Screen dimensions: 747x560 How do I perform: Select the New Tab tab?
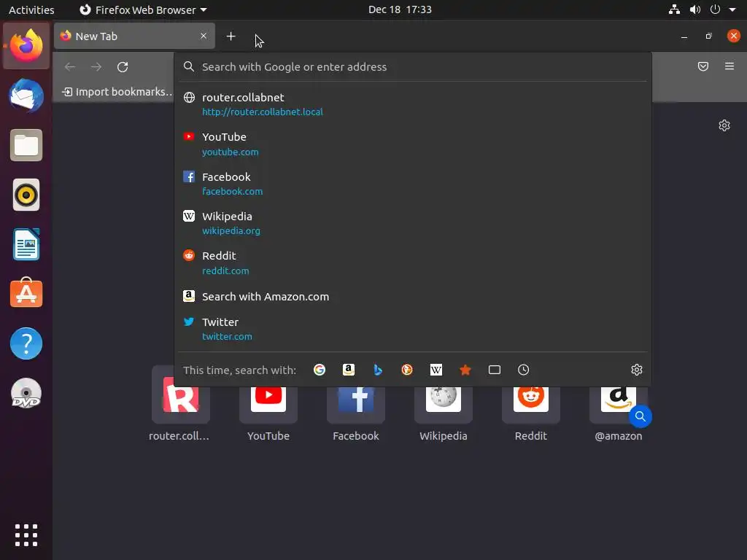tap(134, 36)
